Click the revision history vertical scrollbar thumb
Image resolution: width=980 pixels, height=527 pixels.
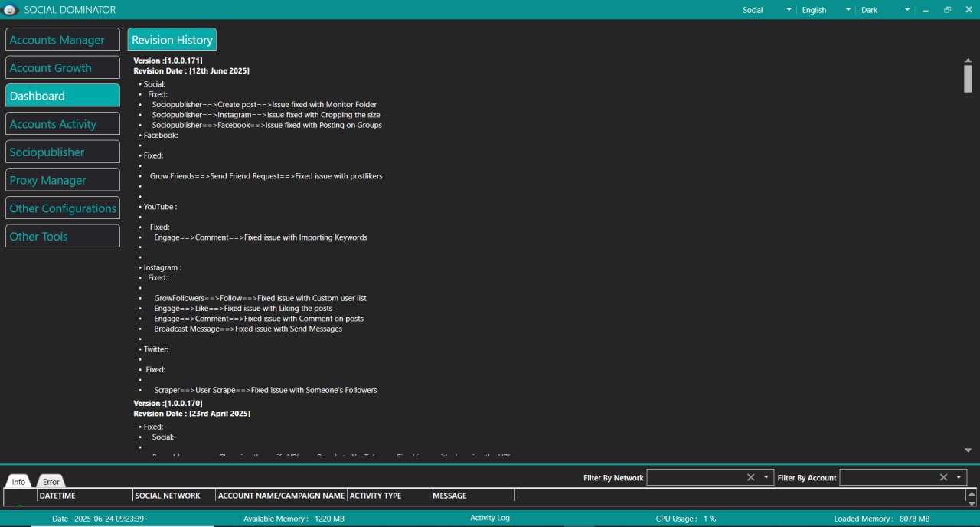click(x=968, y=78)
